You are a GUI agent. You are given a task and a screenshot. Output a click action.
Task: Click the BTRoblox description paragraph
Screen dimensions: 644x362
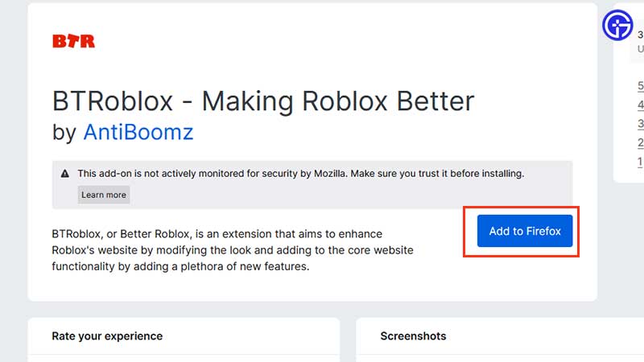(233, 250)
